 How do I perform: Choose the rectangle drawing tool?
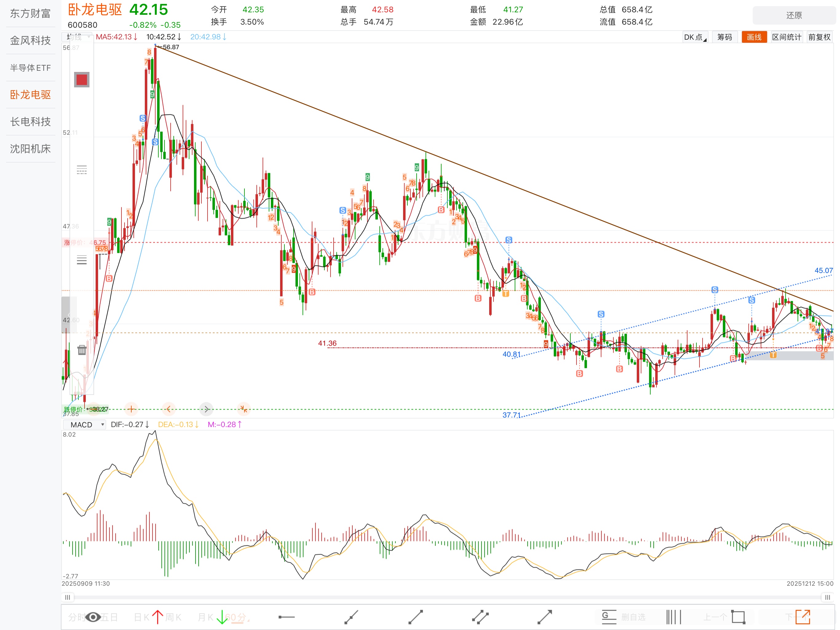click(x=738, y=617)
